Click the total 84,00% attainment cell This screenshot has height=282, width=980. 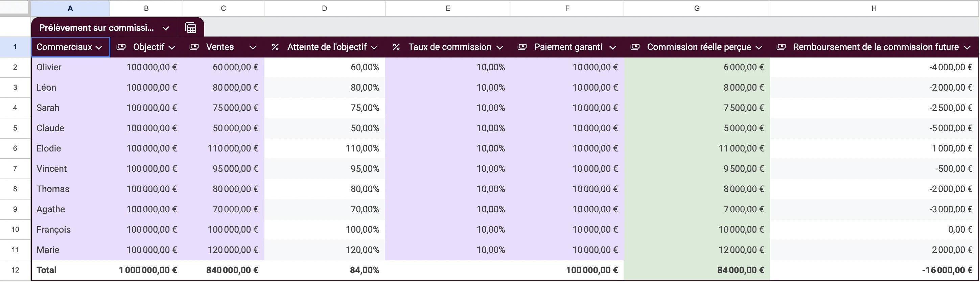click(x=325, y=270)
